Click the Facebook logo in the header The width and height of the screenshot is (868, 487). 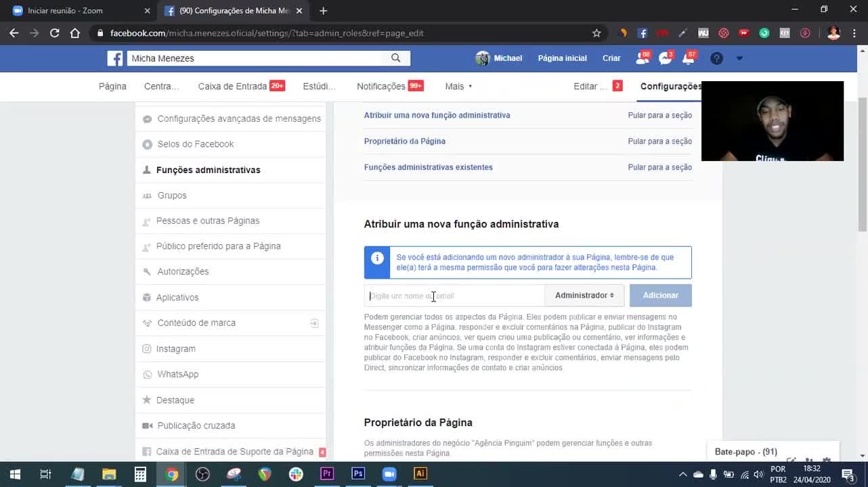pos(115,58)
